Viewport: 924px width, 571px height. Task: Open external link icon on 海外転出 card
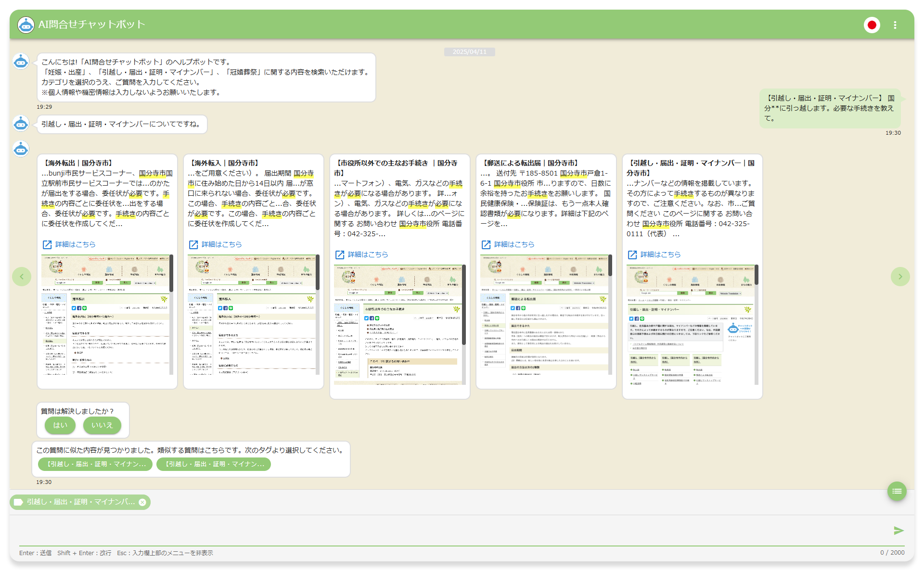click(47, 245)
